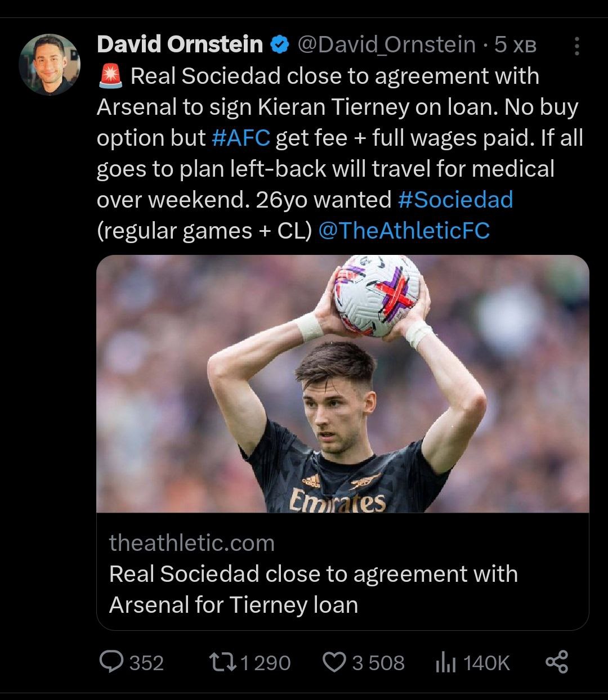Click David Ornstein's profile avatar
Viewport: 608px width, 700px height.
[x=50, y=65]
